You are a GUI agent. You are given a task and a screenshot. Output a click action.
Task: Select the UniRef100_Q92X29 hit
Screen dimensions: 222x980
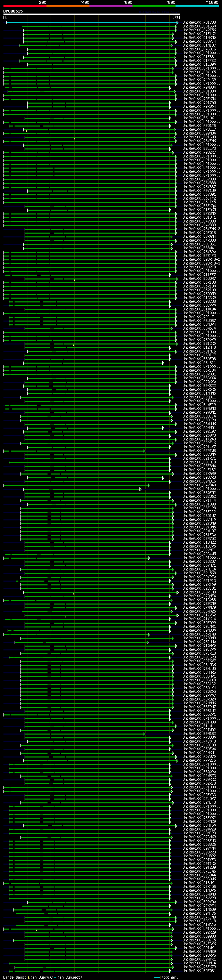(x=199, y=932)
